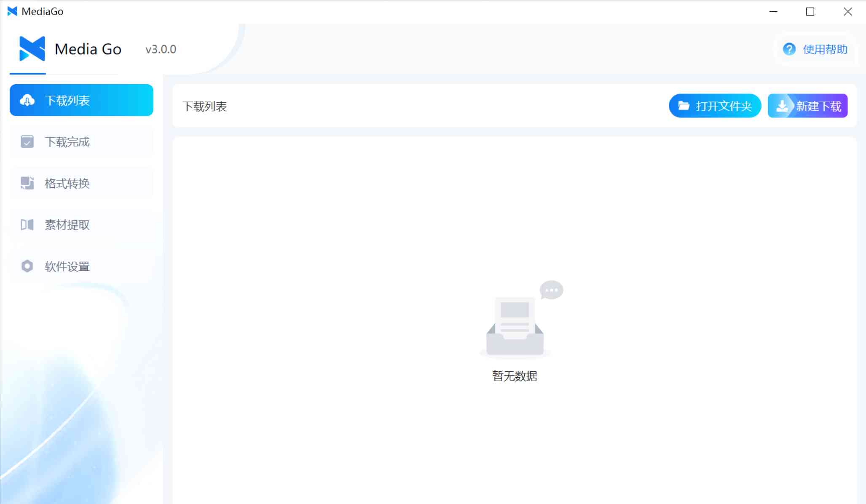This screenshot has width=866, height=504.
Task: Start a new task with 新建下载
Action: point(807,106)
